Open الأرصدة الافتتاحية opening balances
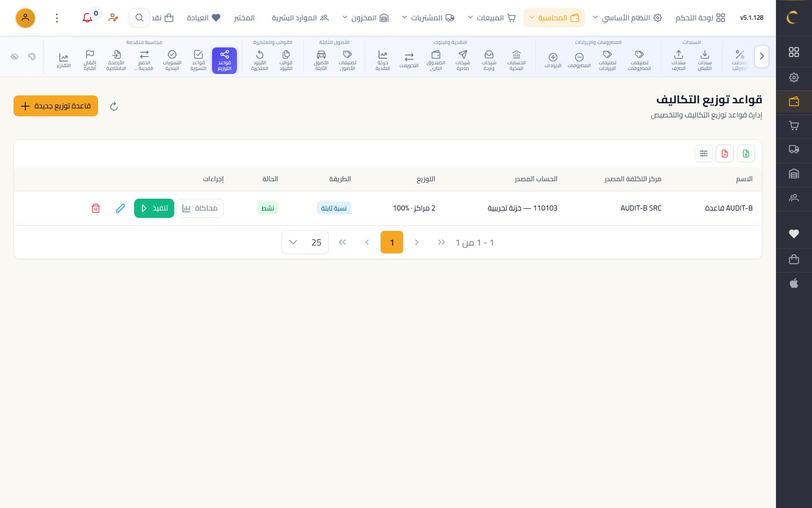Image resolution: width=812 pixels, height=508 pixels. click(x=116, y=60)
